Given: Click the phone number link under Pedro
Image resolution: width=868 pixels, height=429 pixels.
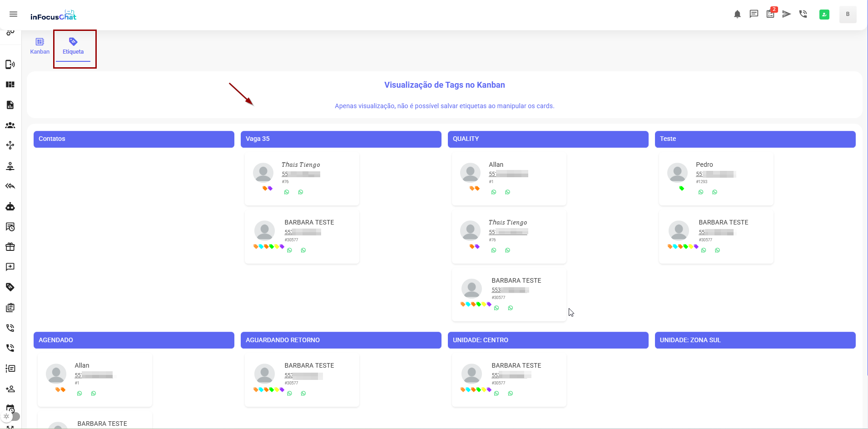Looking at the screenshot, I should click(715, 174).
